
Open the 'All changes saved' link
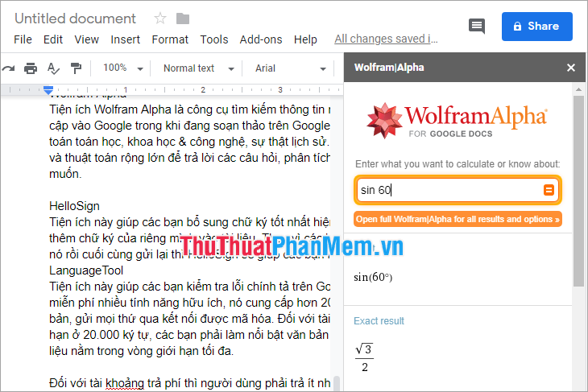[386, 39]
